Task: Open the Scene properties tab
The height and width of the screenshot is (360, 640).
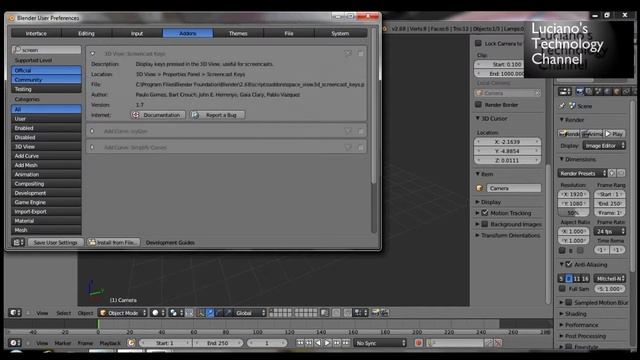Action: click(x=598, y=91)
